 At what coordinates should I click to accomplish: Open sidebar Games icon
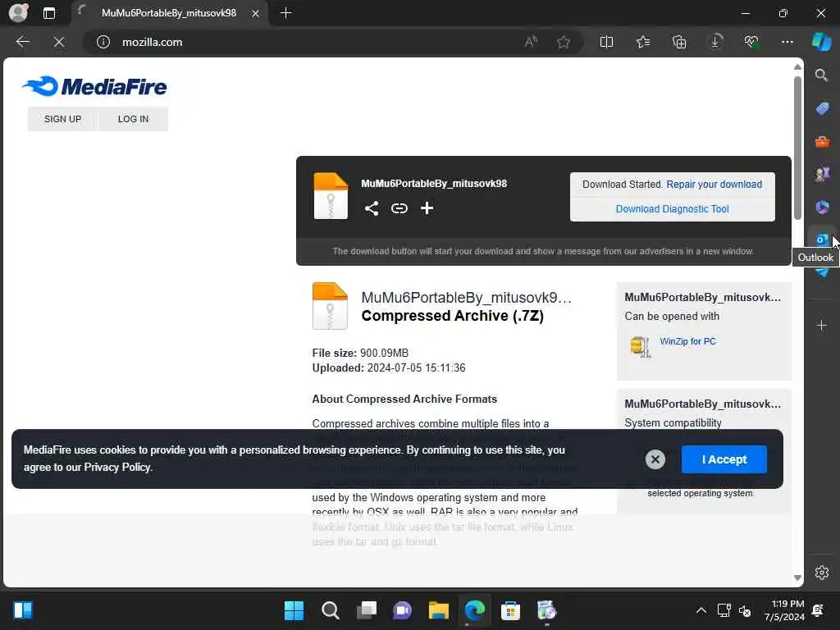(x=822, y=174)
